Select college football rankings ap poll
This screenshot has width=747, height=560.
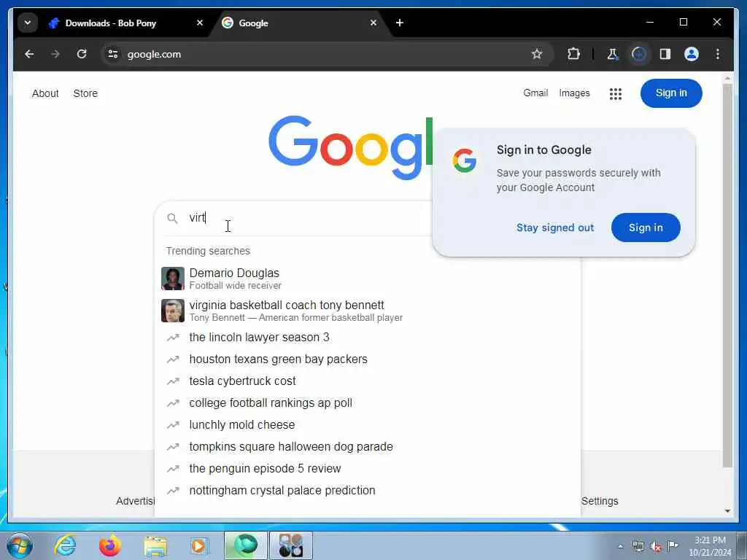367,402
